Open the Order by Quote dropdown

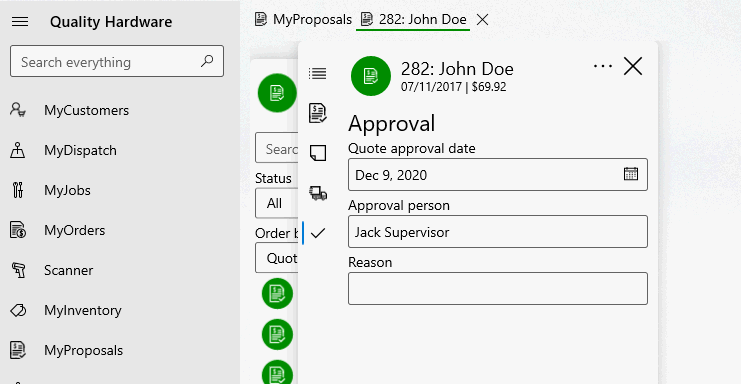pos(277,258)
